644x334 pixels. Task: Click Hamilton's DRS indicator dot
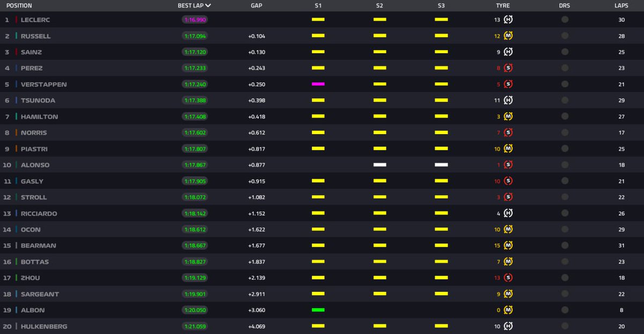pyautogui.click(x=565, y=116)
